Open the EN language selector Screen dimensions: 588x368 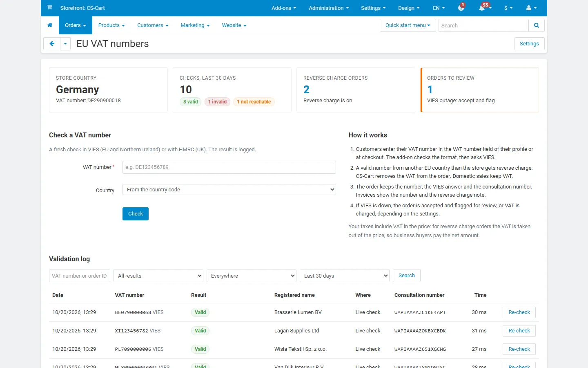coord(439,8)
